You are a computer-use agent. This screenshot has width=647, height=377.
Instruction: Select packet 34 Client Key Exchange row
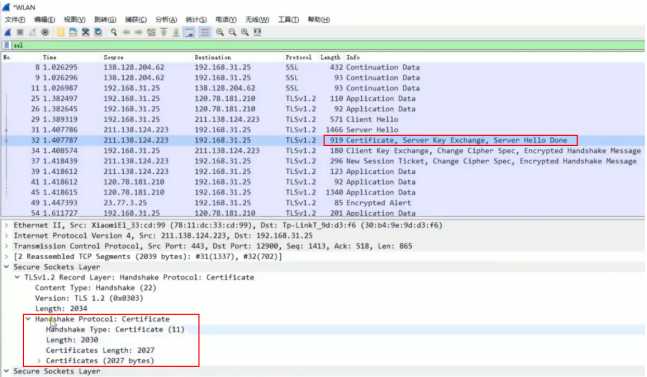click(323, 151)
